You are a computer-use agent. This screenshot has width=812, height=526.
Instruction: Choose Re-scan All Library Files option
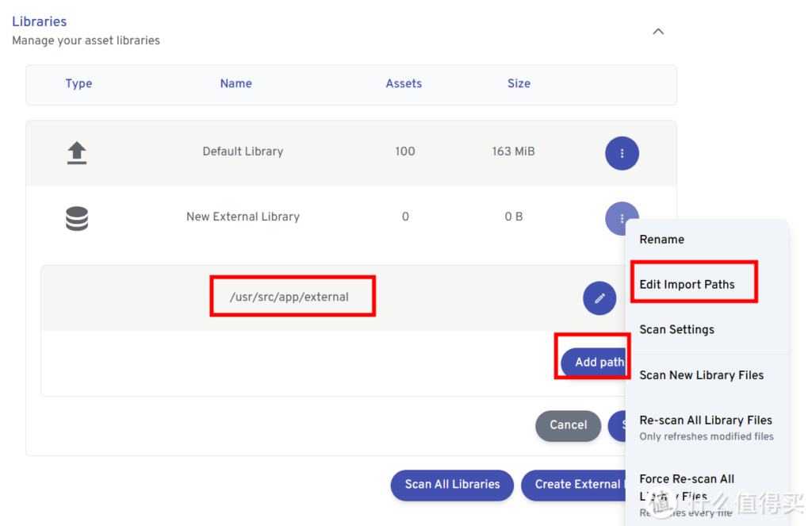coord(705,420)
